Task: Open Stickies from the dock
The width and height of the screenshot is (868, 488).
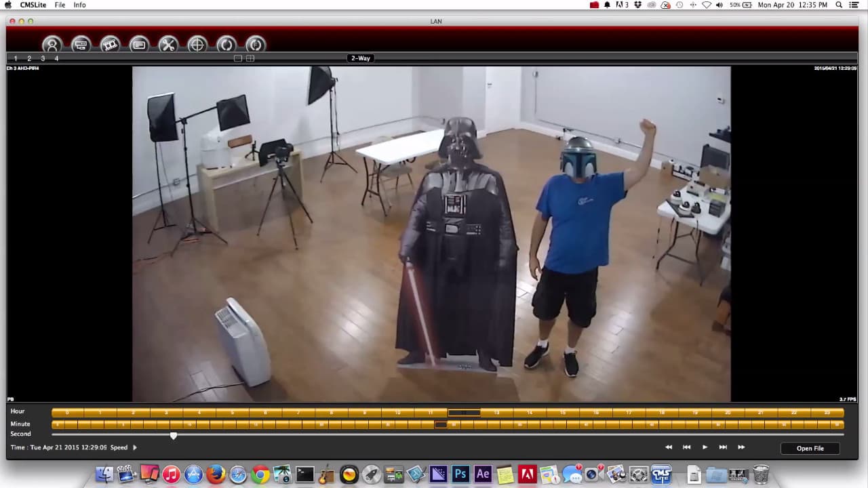Action: click(x=505, y=474)
